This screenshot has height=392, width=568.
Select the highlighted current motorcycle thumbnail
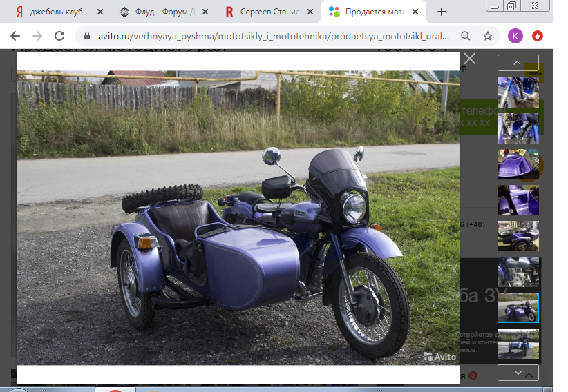click(518, 308)
